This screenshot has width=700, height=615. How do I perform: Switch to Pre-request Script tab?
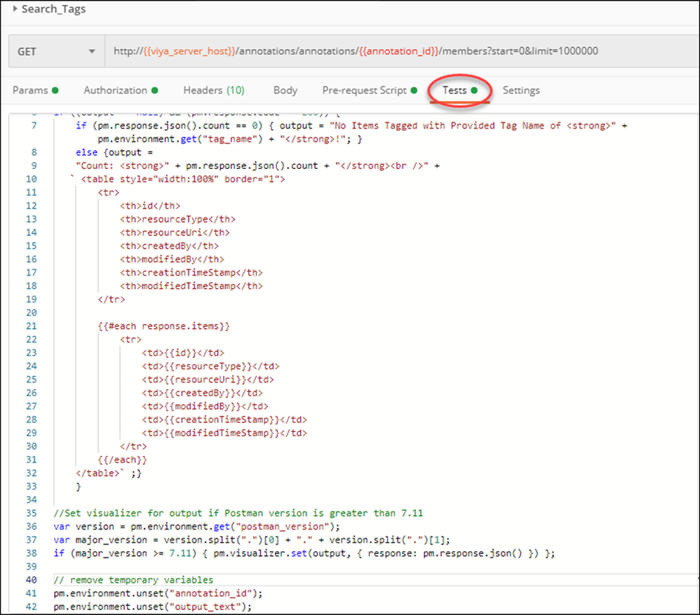(370, 90)
